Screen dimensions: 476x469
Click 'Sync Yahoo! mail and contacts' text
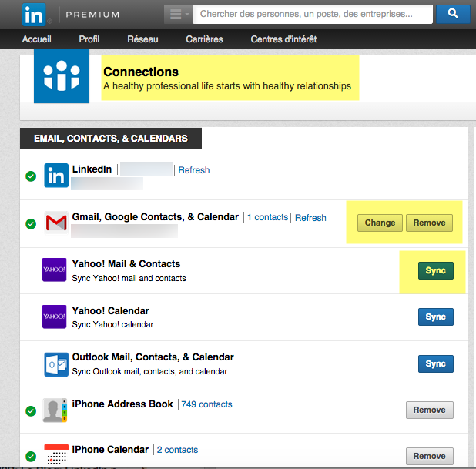129,278
